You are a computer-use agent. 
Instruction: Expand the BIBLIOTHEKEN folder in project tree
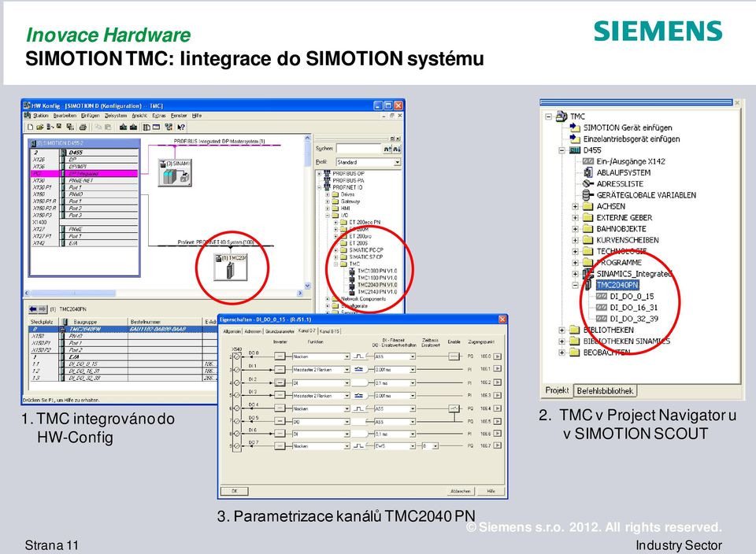tap(561, 330)
